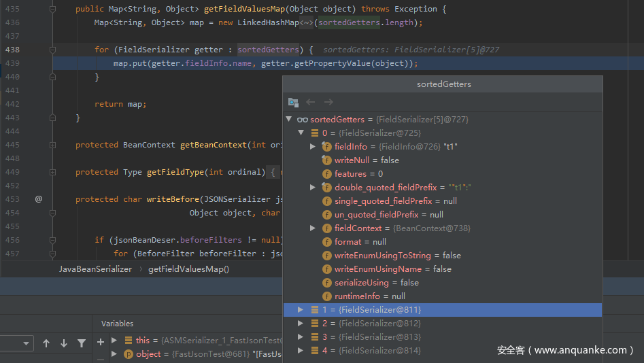
Task: Click the forward arrow in sortedGetters popup
Action: pos(328,102)
